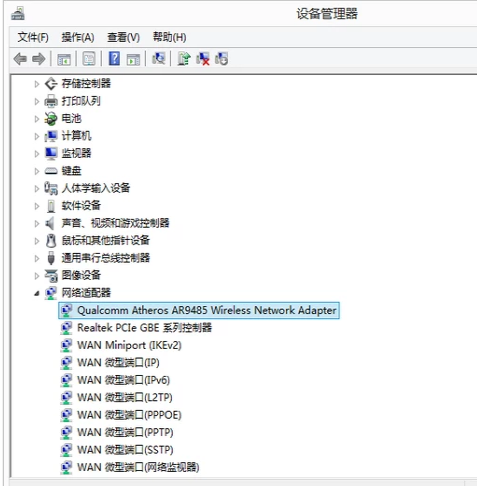Open the 查看(V) menu
The height and width of the screenshot is (486, 477).
[x=123, y=37]
